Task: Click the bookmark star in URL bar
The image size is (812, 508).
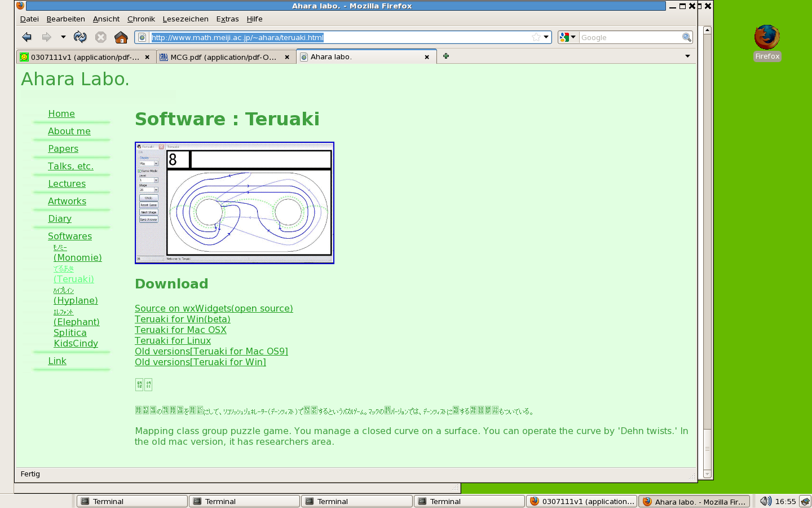Action: point(536,37)
